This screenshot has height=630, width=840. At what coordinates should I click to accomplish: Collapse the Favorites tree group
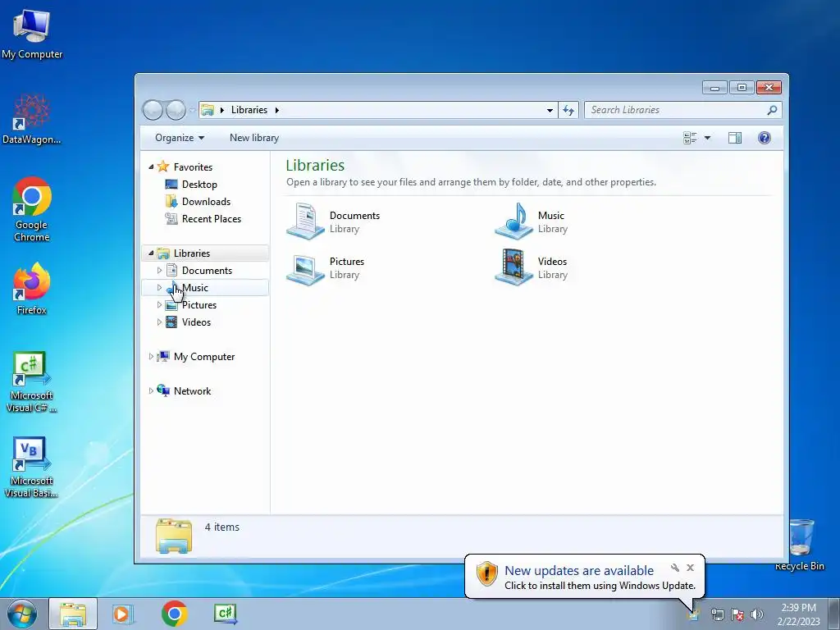pos(151,167)
